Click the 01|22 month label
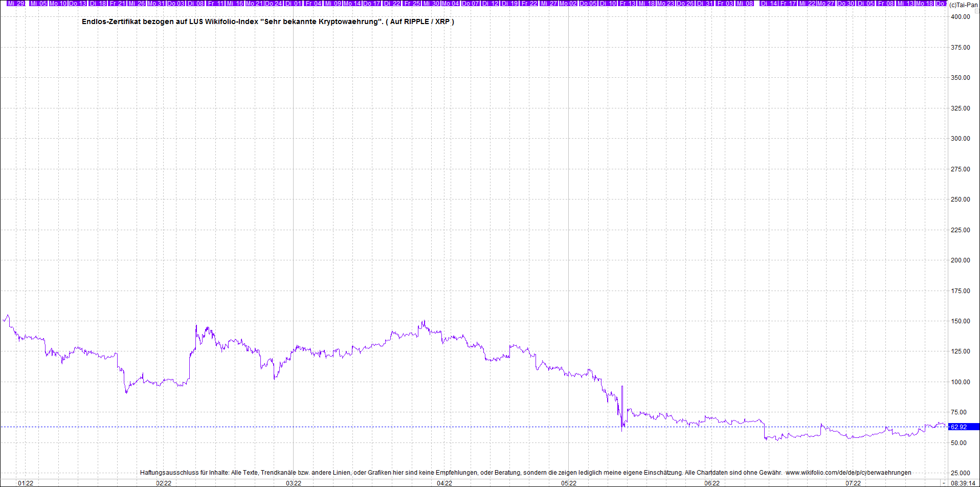 click(x=26, y=483)
